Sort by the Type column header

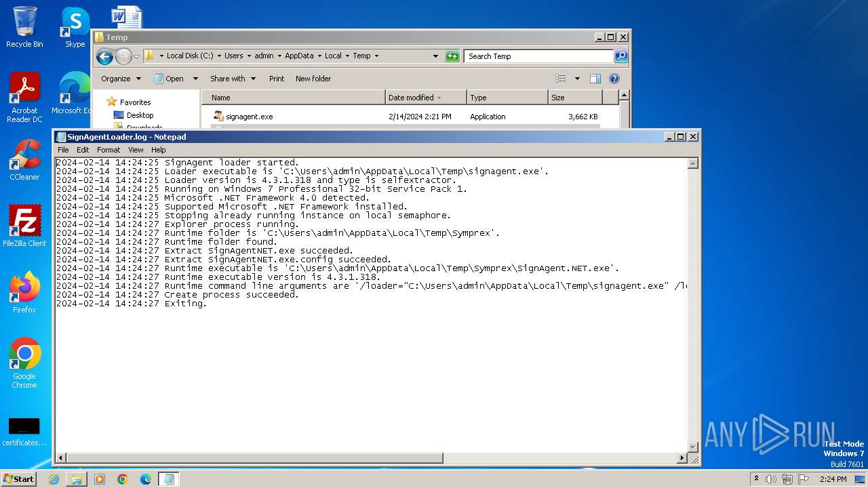click(x=507, y=98)
